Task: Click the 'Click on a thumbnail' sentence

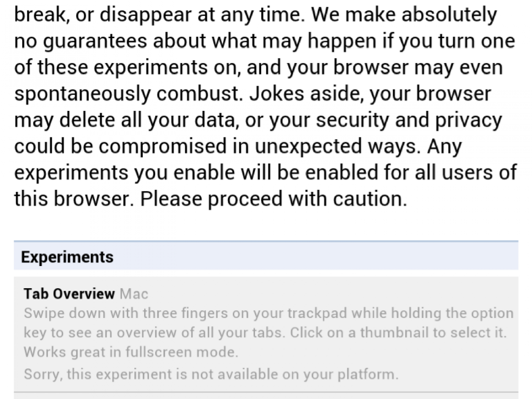Action: pyautogui.click(x=386, y=332)
